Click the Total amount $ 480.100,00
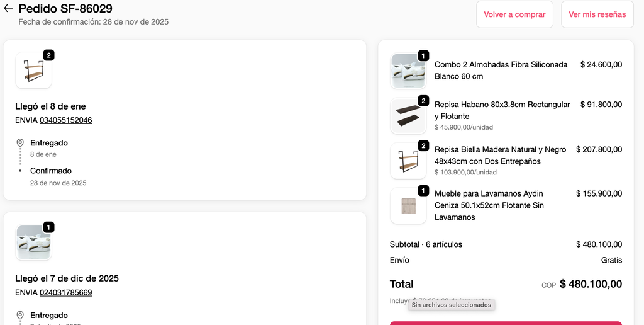The image size is (644, 325). click(591, 284)
